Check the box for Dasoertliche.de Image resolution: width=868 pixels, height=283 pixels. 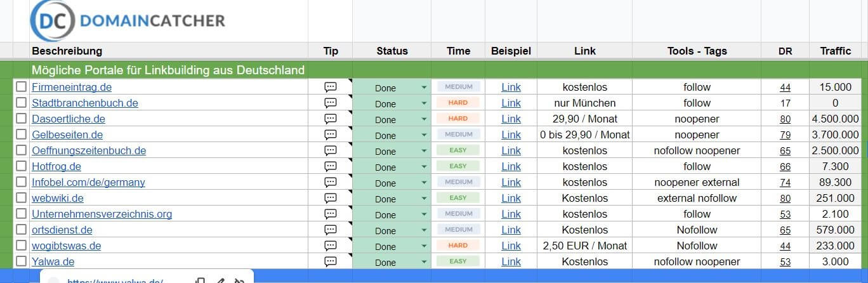click(22, 119)
